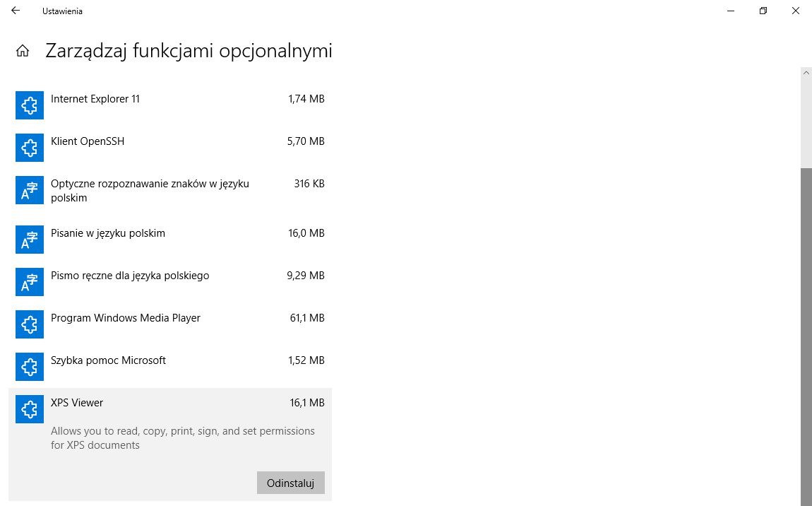Click the handwriting icon for Pismo ręczne dla języka polskiego

(x=29, y=281)
